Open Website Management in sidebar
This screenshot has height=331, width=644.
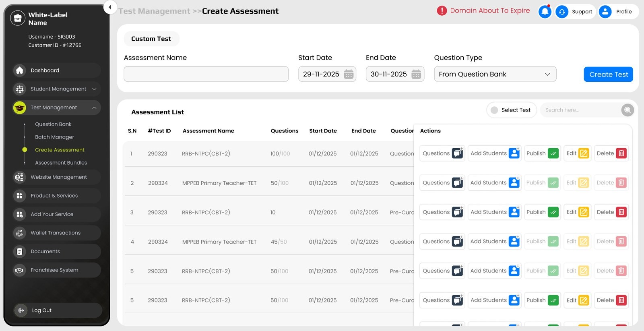click(56, 177)
